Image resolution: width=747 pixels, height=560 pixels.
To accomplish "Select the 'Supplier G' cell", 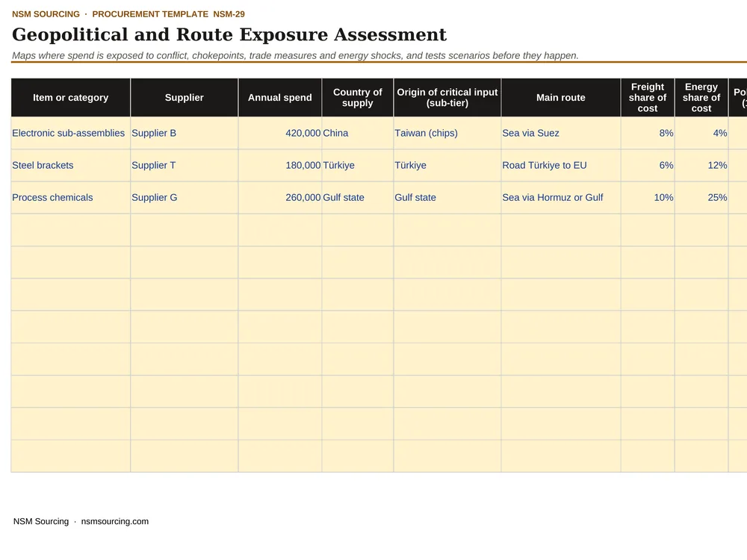I will [x=185, y=198].
